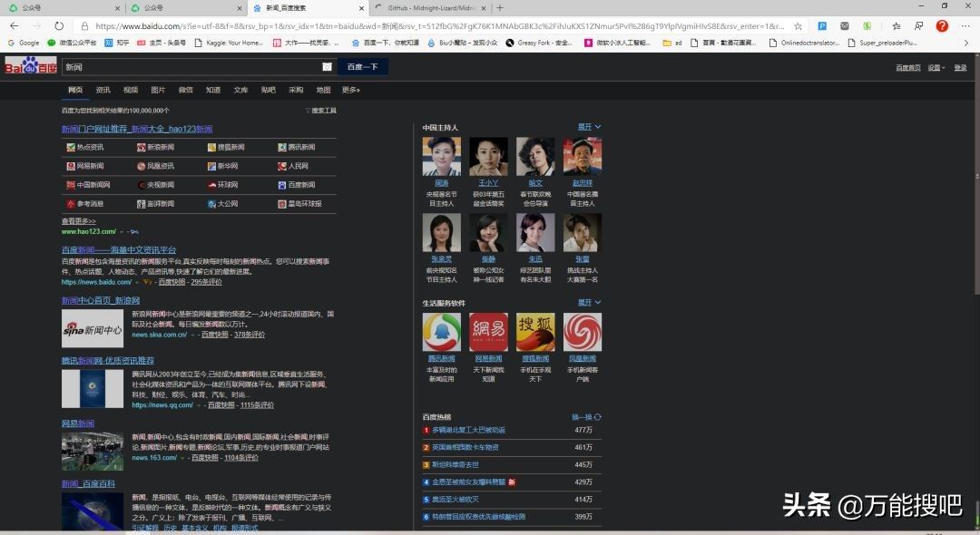
Task: Open dropdown arrow beside news.baidu.com result URL
Action: (137, 282)
